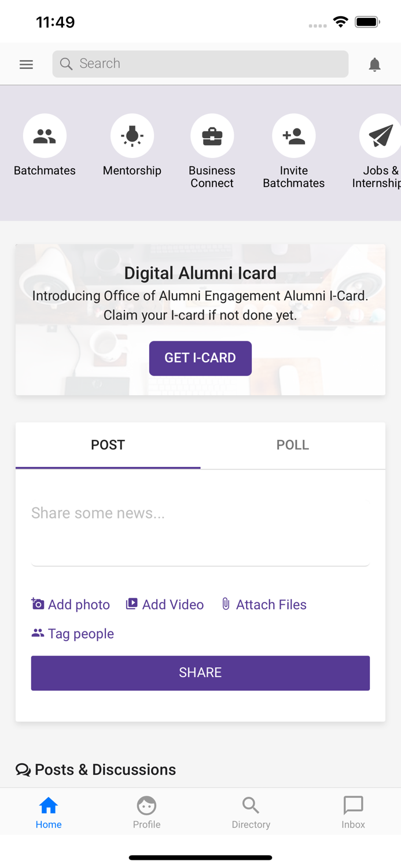Image resolution: width=401 pixels, height=868 pixels.
Task: Tap the notification bell icon
Action: (x=374, y=64)
